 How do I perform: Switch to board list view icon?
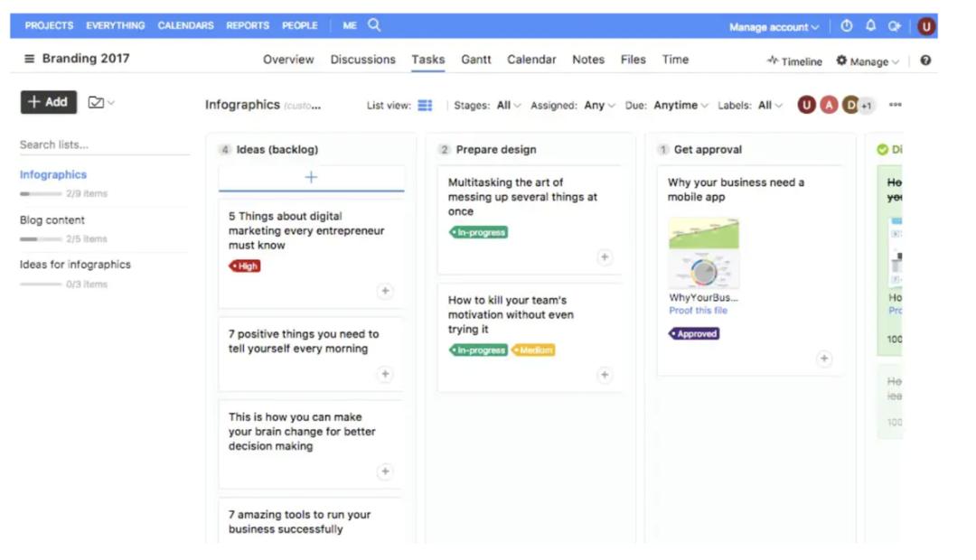[425, 106]
